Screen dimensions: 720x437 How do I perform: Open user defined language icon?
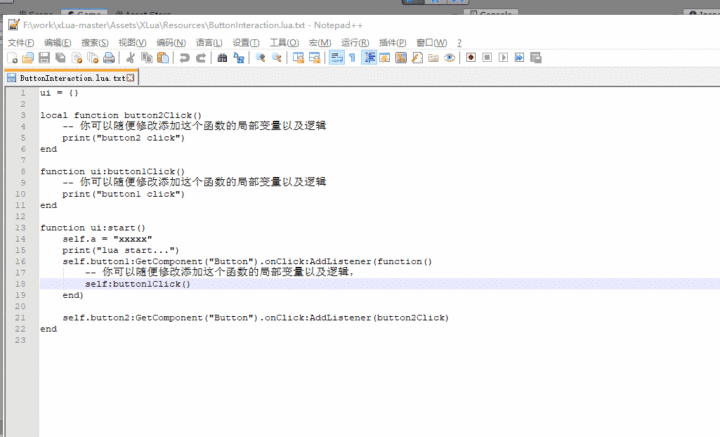(x=385, y=58)
